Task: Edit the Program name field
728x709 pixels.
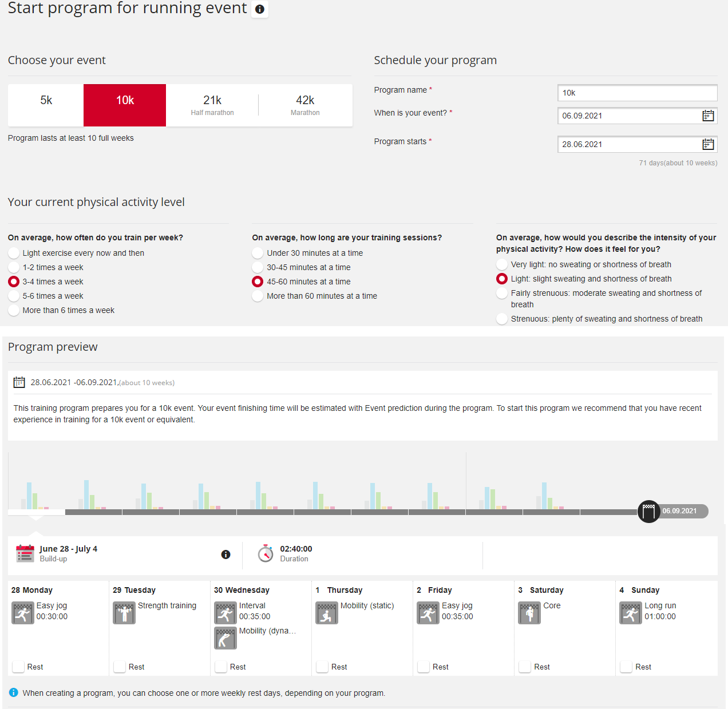Action: click(x=638, y=93)
